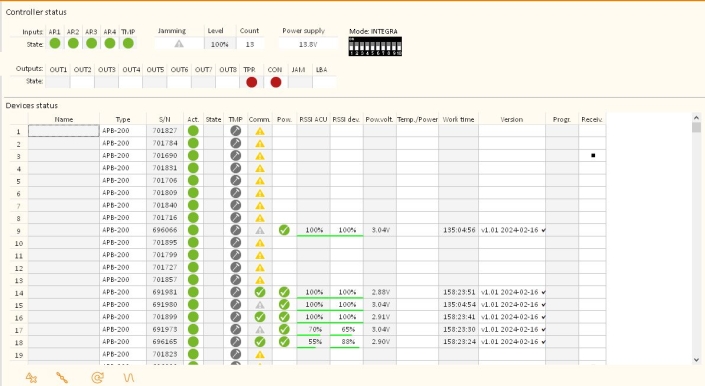This screenshot has width=705, height=386.
Task: Click the RSSI ACU 55% bar for device 696165
Action: click(x=313, y=342)
